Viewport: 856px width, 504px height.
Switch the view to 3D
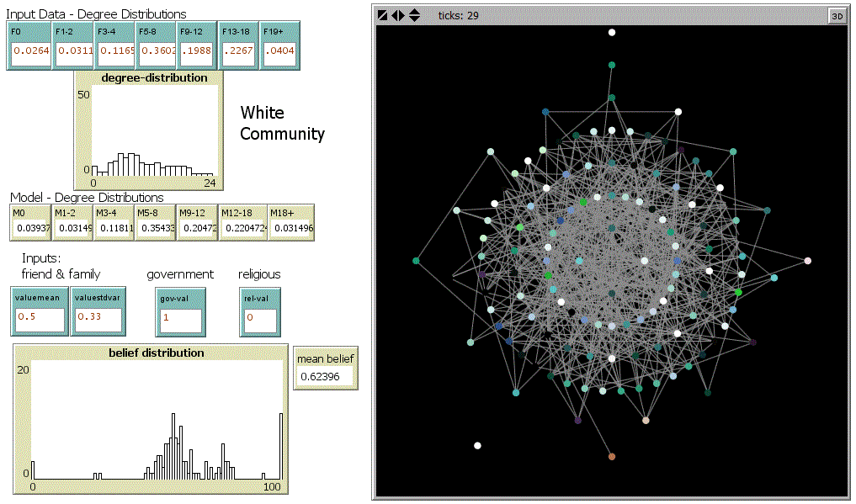pyautogui.click(x=836, y=15)
